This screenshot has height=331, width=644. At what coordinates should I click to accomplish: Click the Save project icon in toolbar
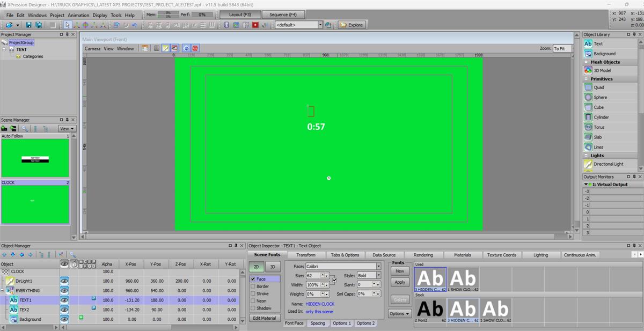(29, 25)
